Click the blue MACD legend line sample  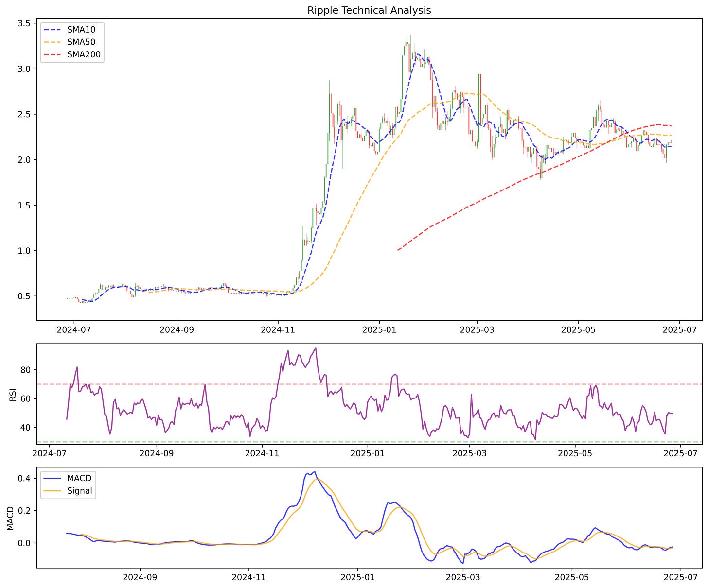[x=53, y=479]
